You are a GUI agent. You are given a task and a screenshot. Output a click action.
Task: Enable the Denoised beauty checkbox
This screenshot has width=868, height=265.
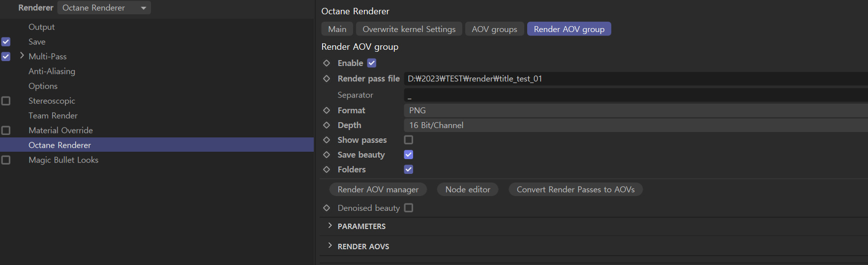(x=409, y=208)
